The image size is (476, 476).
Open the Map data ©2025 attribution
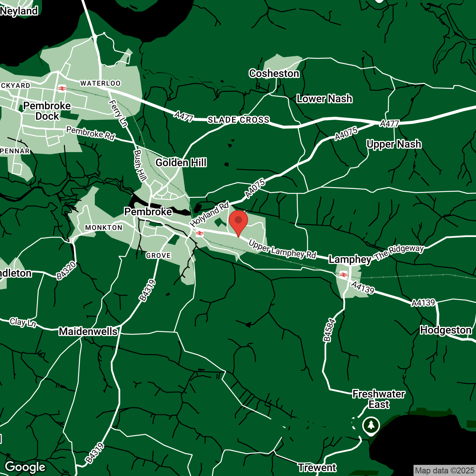(444, 471)
